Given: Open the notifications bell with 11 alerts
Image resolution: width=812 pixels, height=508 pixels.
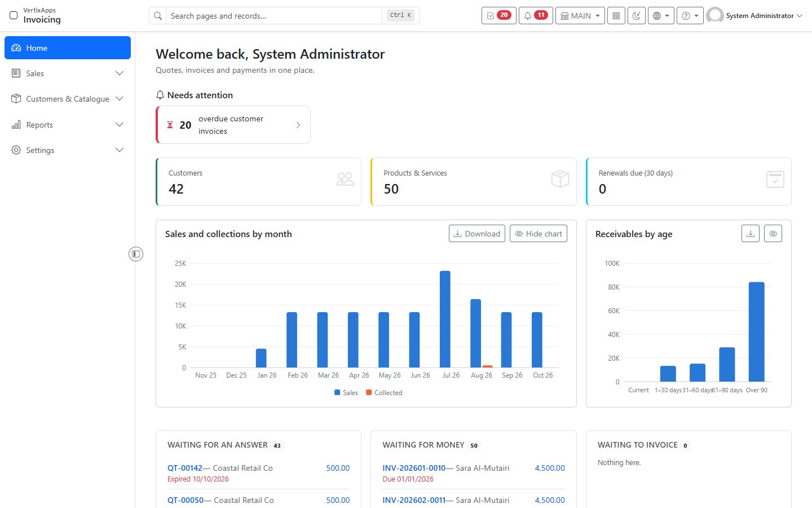Looking at the screenshot, I should pos(535,16).
